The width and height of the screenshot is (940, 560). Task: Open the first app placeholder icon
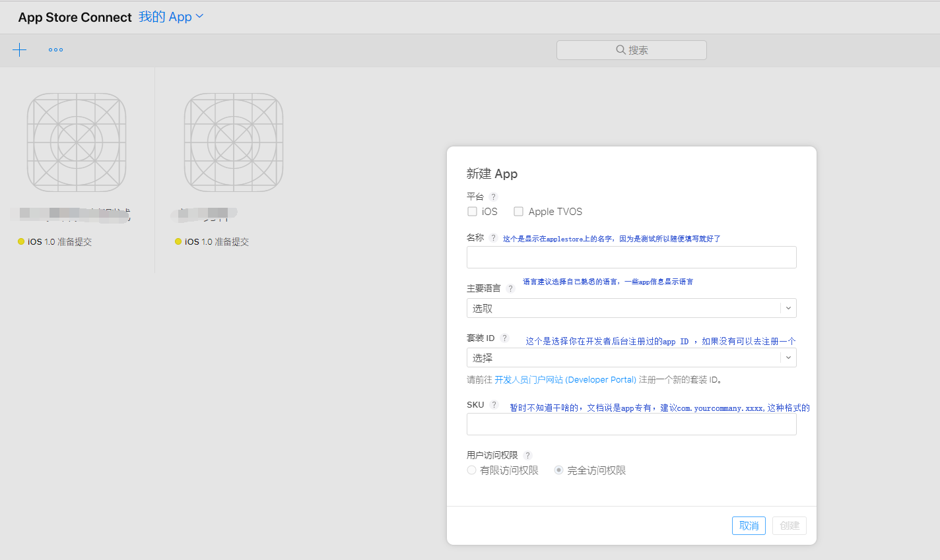click(77, 142)
